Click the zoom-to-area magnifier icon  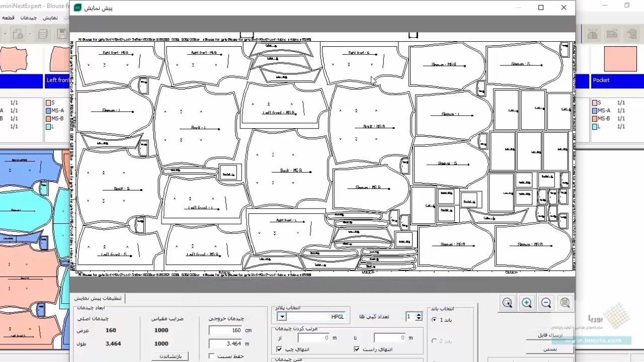(x=507, y=303)
